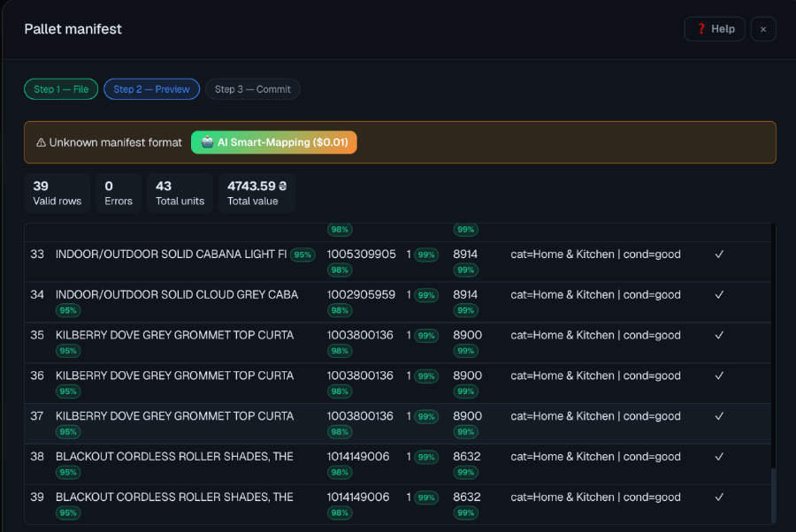Click the 99% value badge in row 37

click(x=465, y=432)
